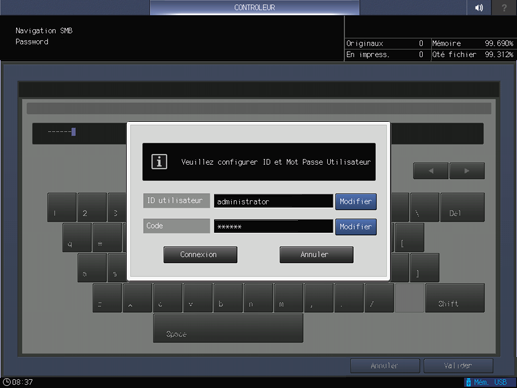Click the info icon in dialog
Viewport: 517px width, 388px height.
[159, 162]
